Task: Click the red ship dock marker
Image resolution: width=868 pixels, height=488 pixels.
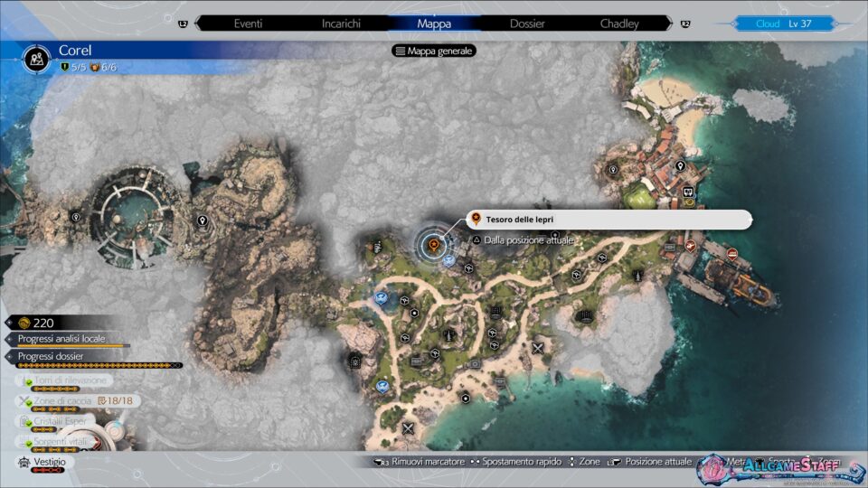Action: pos(732,254)
